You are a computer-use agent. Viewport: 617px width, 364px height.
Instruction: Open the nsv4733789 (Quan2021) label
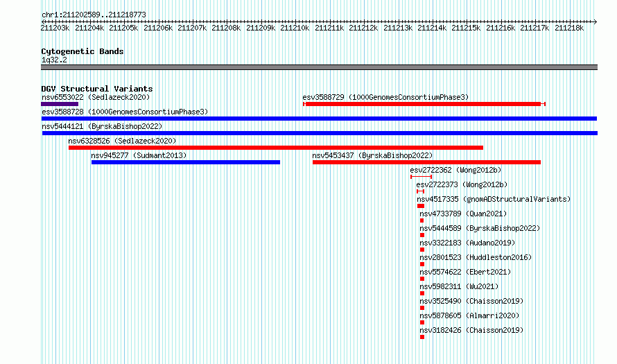point(463,214)
